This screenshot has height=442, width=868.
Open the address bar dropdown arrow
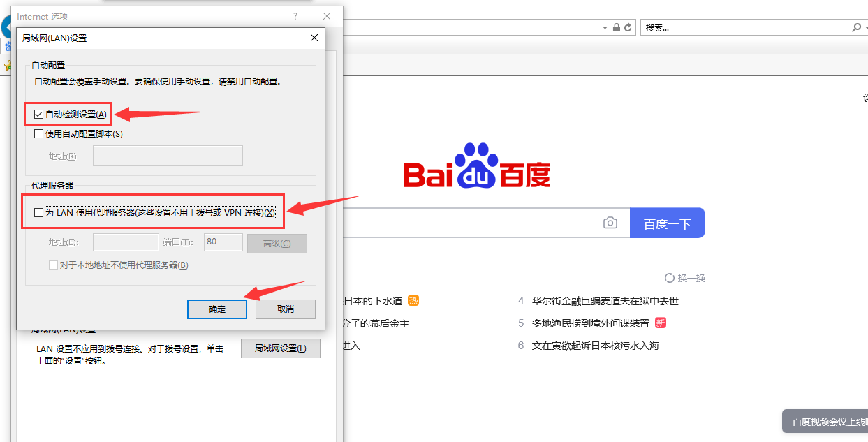pyautogui.click(x=605, y=27)
